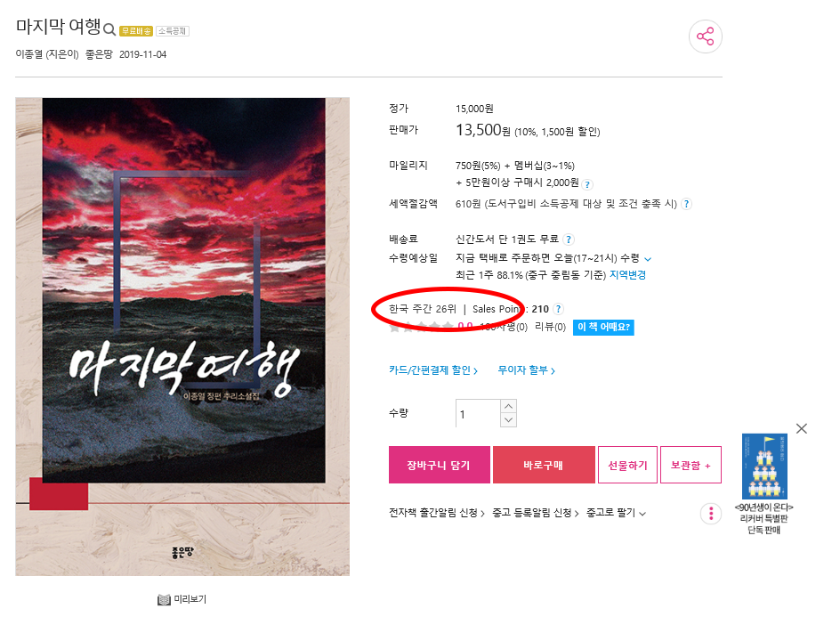Increase quantity with the up arrow

click(x=508, y=406)
